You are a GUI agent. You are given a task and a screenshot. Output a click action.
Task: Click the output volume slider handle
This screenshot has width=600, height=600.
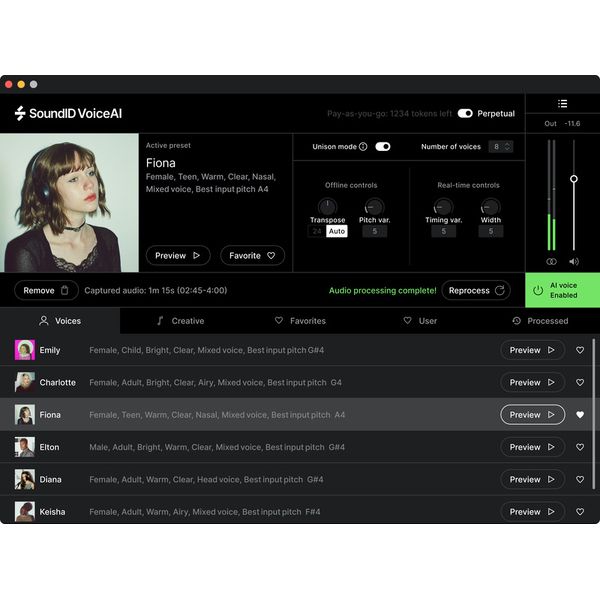pos(574,179)
